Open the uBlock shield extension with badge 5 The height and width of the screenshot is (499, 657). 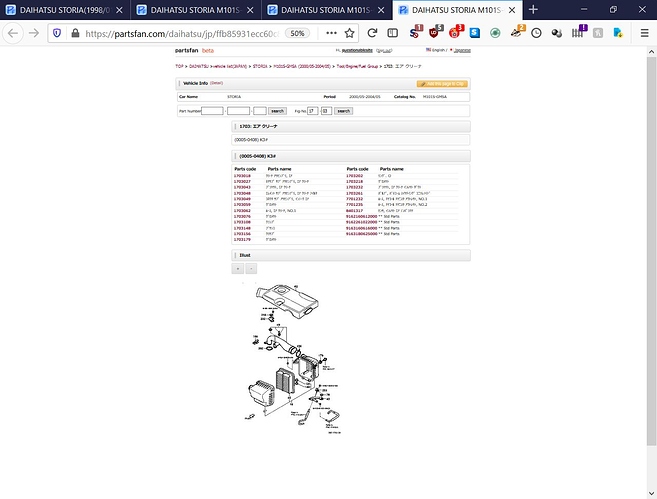tap(435, 32)
